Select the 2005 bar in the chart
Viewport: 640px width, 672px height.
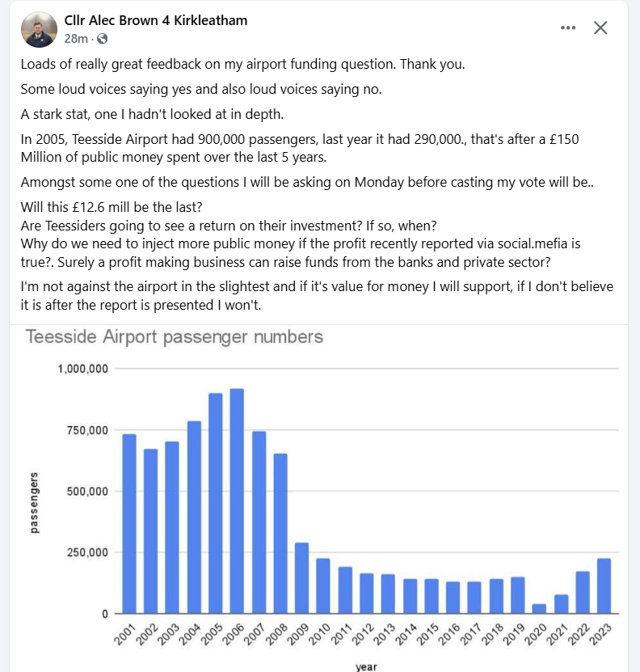pos(216,503)
